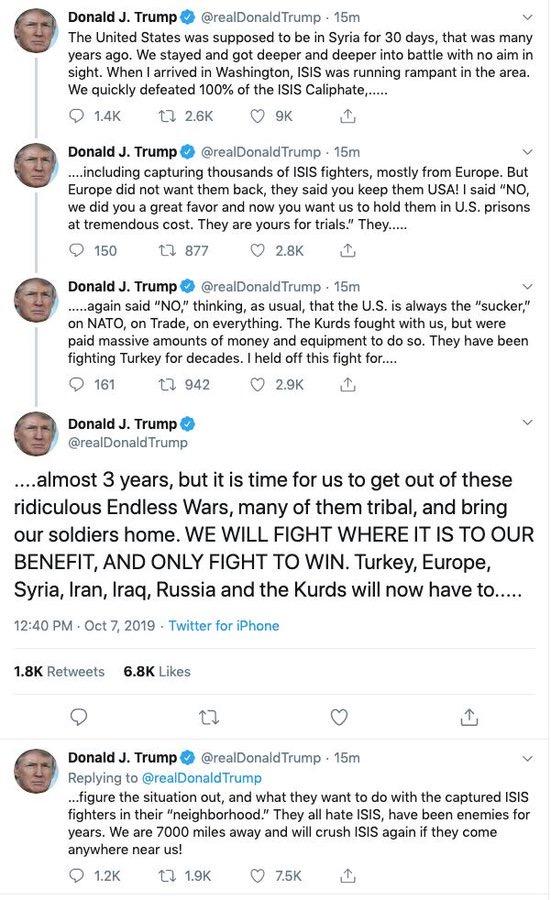Expand options chevron on the last reply tweet
551x900 pixels.
click(x=527, y=758)
